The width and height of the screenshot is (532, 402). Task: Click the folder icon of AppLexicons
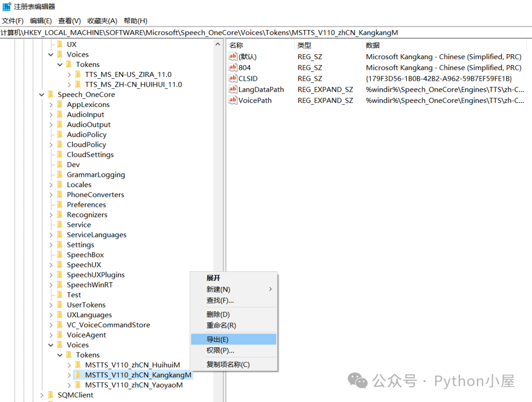61,104
